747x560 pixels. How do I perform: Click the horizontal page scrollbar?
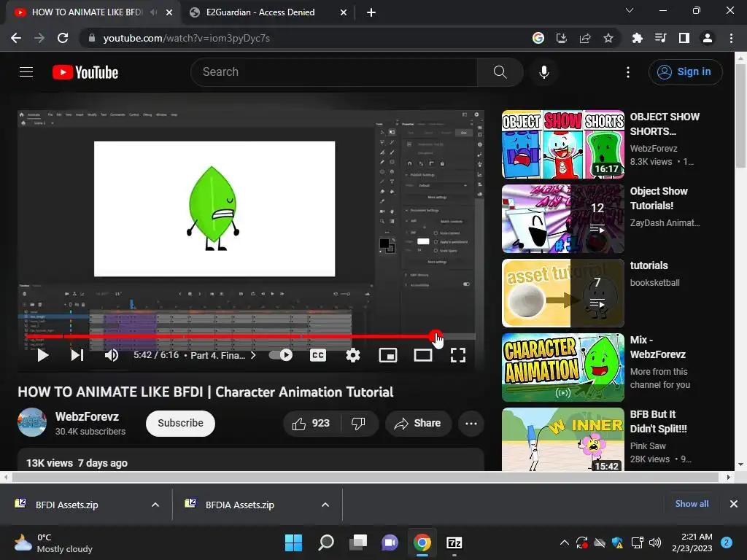(365, 477)
